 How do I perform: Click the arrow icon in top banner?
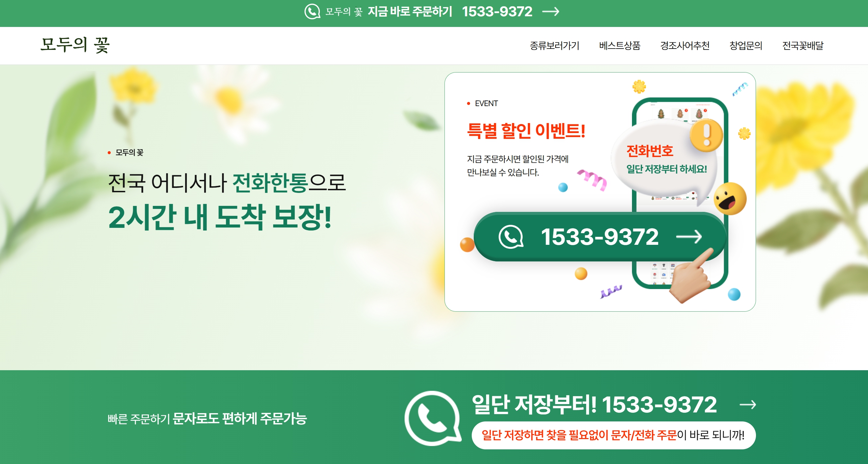(551, 12)
